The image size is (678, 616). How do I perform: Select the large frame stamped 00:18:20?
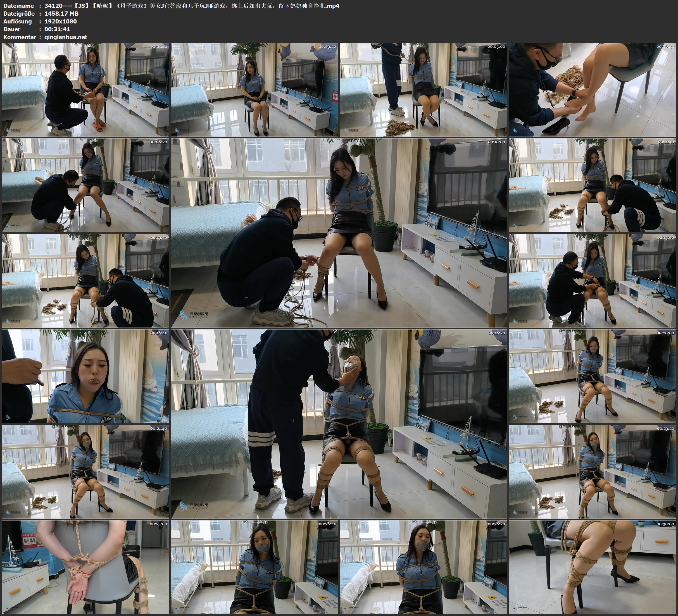(x=339, y=424)
